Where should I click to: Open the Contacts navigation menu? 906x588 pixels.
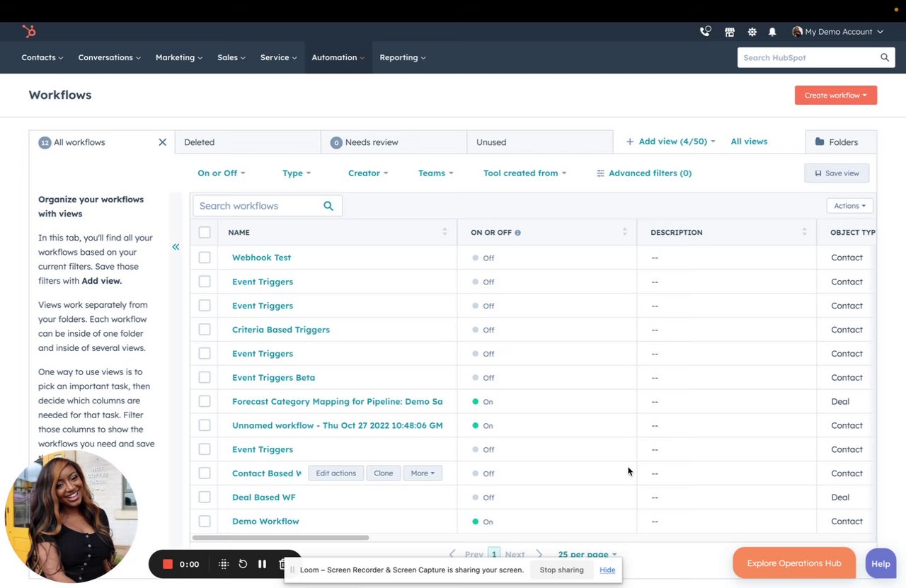pos(42,57)
